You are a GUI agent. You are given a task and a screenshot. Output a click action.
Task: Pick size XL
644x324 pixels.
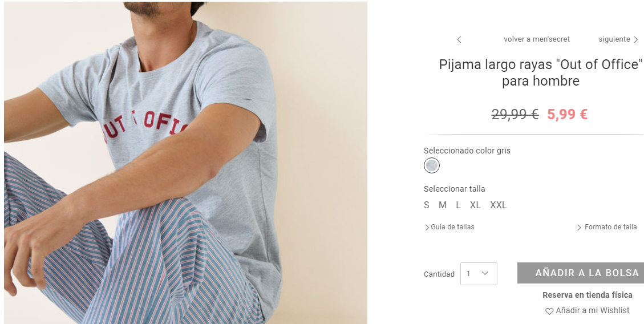tap(475, 205)
